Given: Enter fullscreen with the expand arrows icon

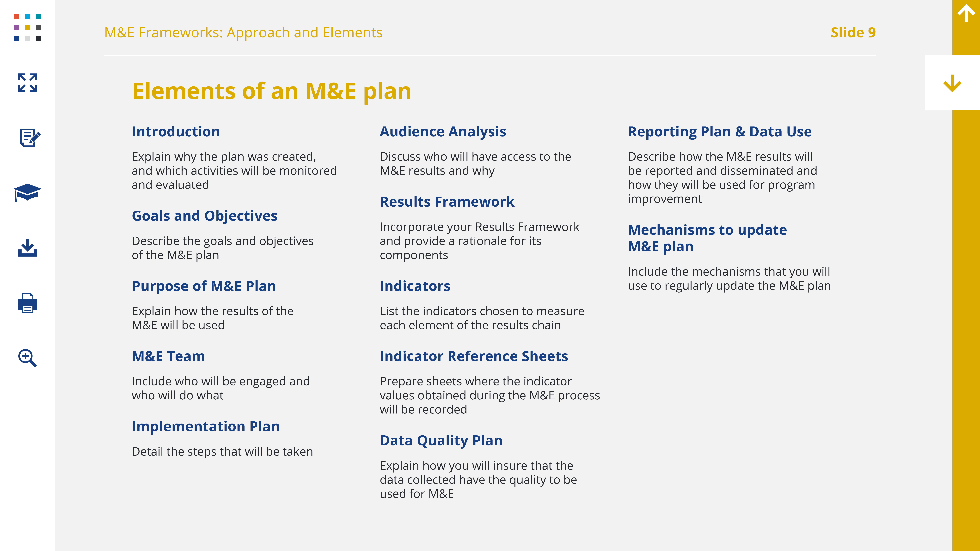Looking at the screenshot, I should point(27,83).
